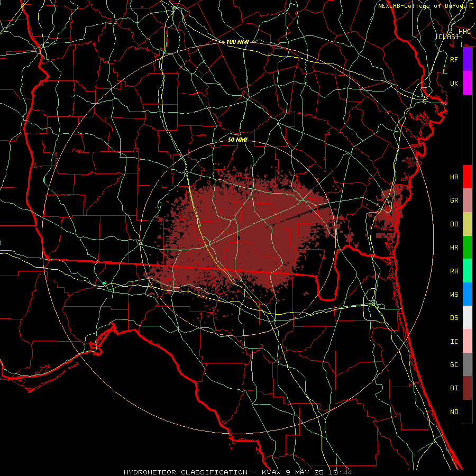Click the IC light pink legend swatch
This screenshot has width=476, height=476.
pos(467,341)
